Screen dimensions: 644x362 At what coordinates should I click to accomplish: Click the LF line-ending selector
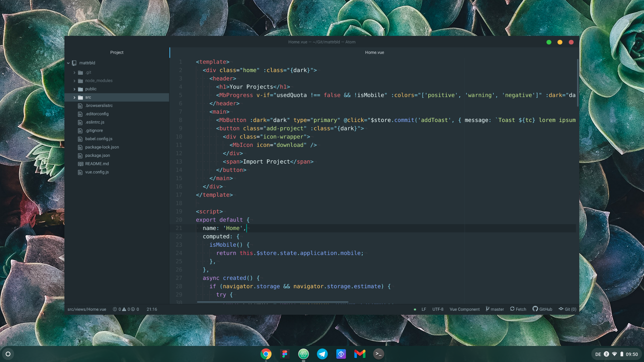coord(424,309)
